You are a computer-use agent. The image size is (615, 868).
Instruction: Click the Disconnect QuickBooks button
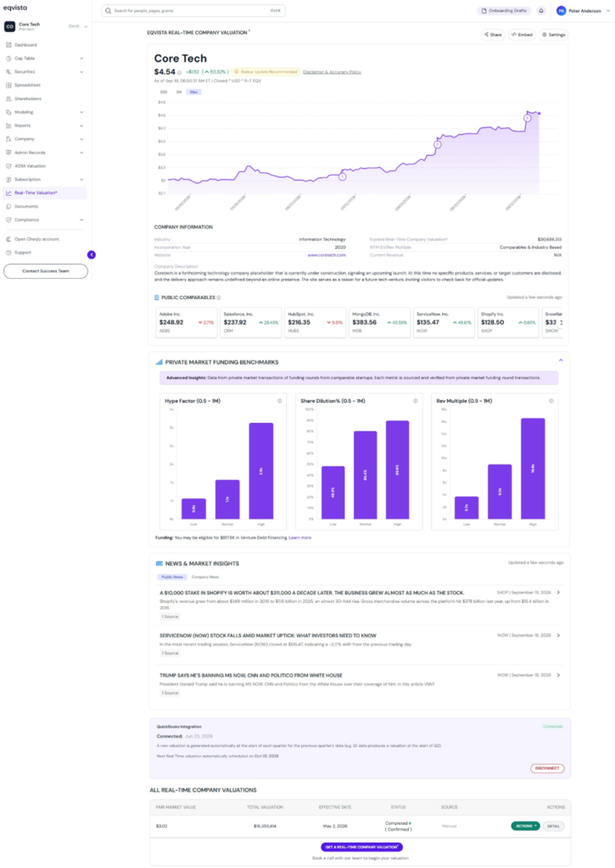click(x=547, y=768)
